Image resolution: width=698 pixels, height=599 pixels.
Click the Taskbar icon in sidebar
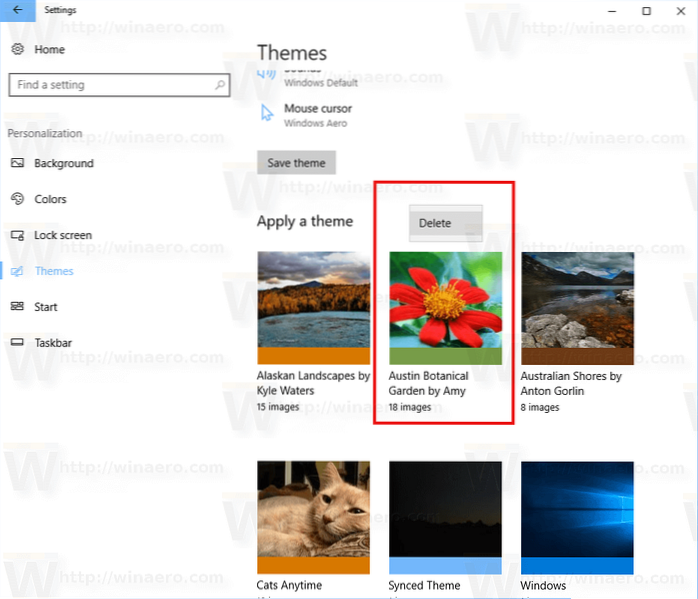tap(17, 343)
